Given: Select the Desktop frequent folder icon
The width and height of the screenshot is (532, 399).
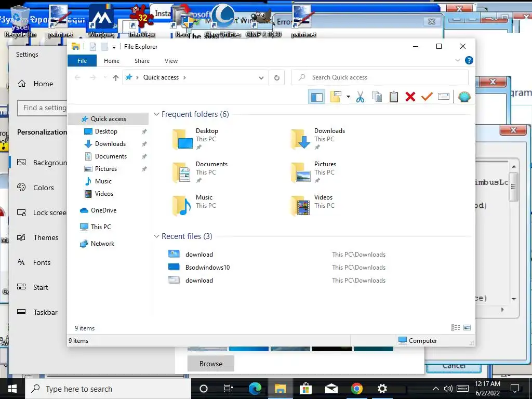Looking at the screenshot, I should [x=182, y=139].
